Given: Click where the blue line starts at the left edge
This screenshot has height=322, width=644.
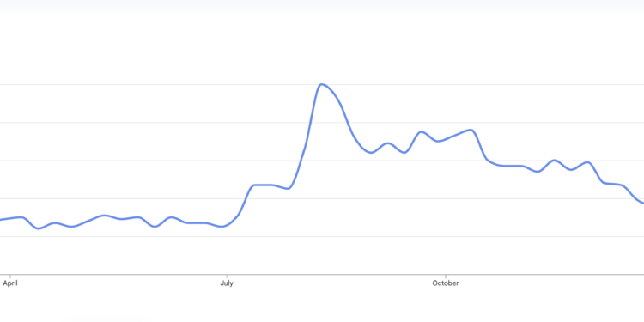Looking at the screenshot, I should click(x=2, y=220).
